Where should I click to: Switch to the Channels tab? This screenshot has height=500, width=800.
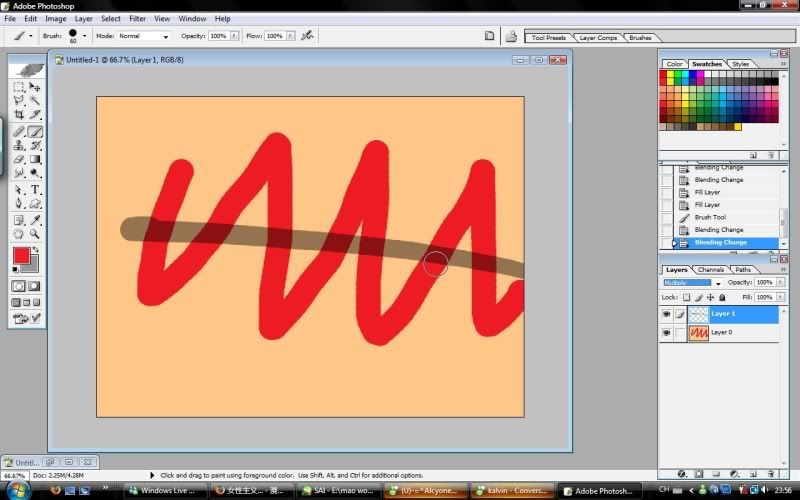tap(711, 269)
